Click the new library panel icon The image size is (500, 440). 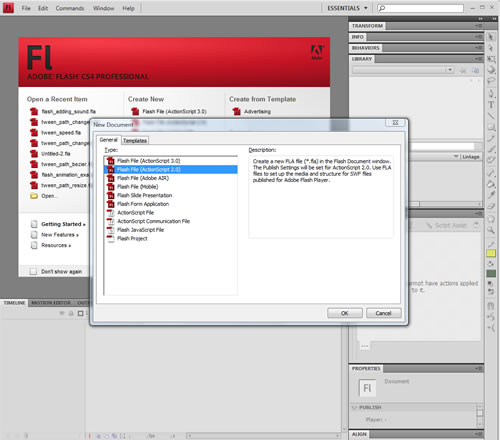(x=475, y=70)
